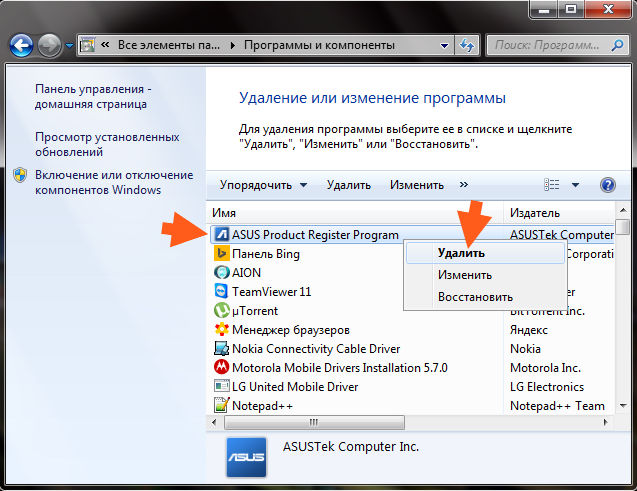Click the 'ASUSTek Computer' publisher cell
637x491 pixels.
point(562,235)
